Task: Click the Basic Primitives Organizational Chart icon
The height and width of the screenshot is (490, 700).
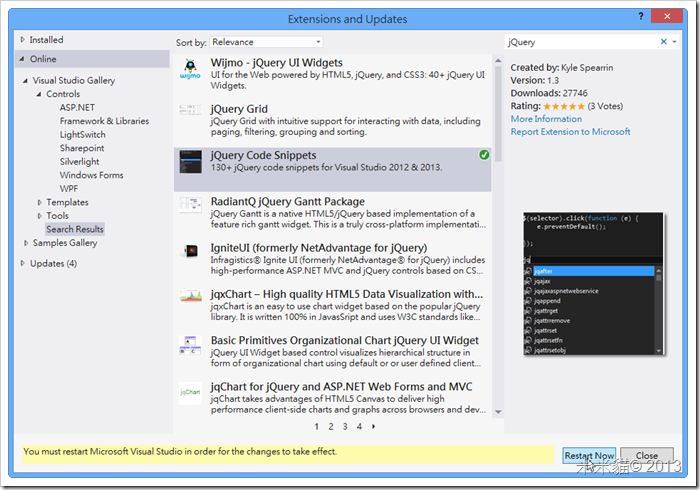Action: point(190,346)
